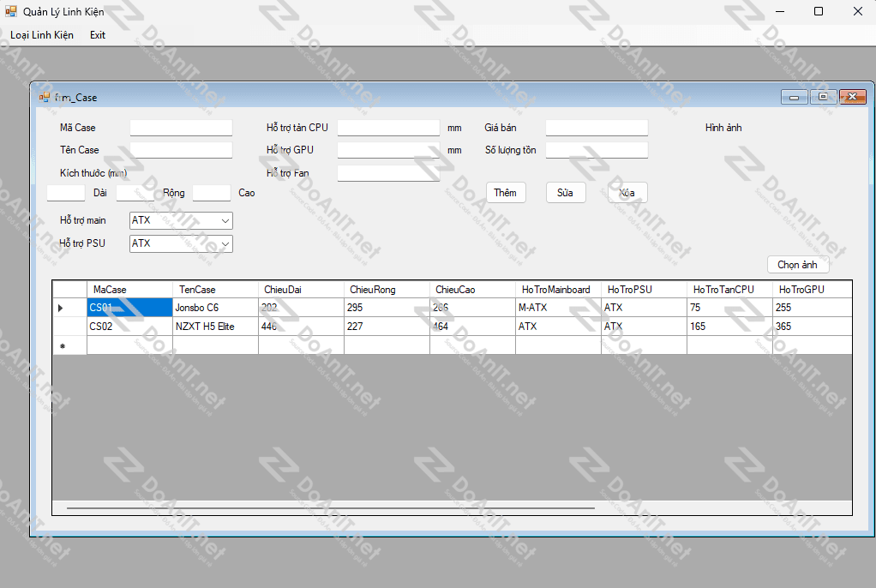Select the M-ATX mainboard cell
This screenshot has width=876, height=588.
(x=559, y=308)
